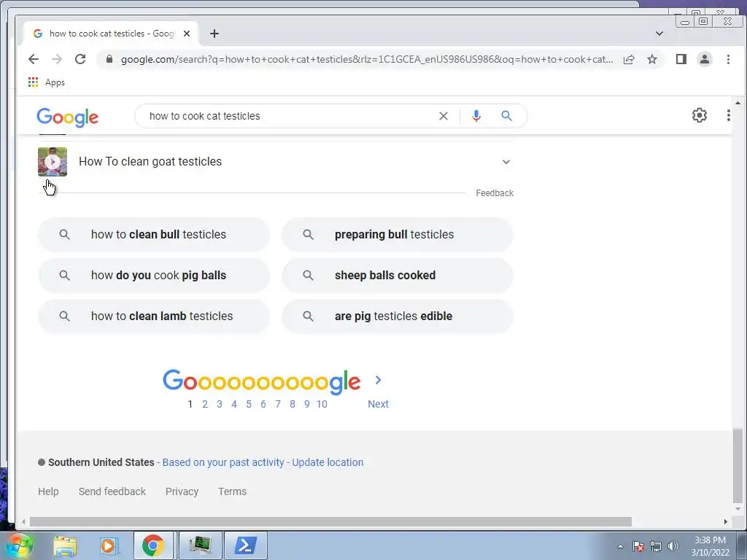Clear the search box with the X

(x=443, y=116)
